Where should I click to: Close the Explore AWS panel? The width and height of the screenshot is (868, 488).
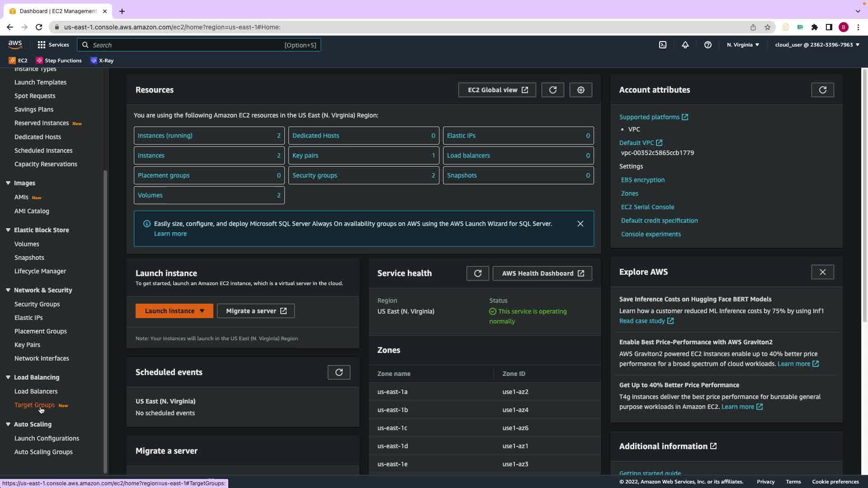(822, 272)
